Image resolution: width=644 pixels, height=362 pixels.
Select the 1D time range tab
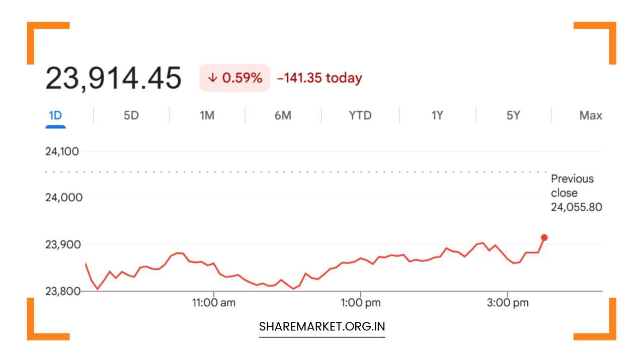point(55,116)
